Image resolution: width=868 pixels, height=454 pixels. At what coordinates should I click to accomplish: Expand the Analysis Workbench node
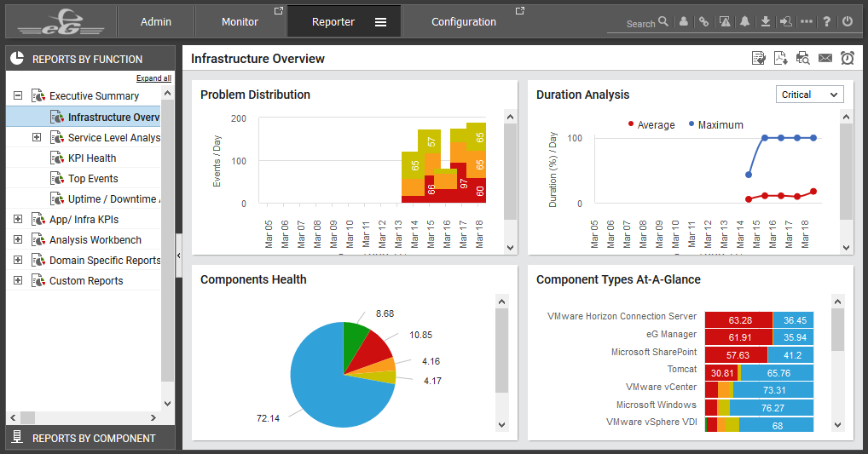(18, 239)
